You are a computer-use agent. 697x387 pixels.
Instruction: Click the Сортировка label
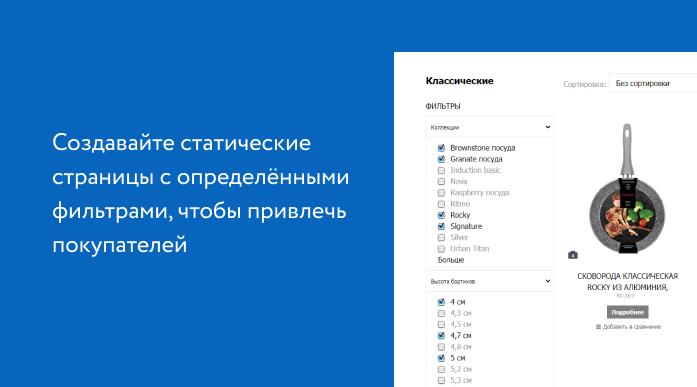tap(584, 84)
